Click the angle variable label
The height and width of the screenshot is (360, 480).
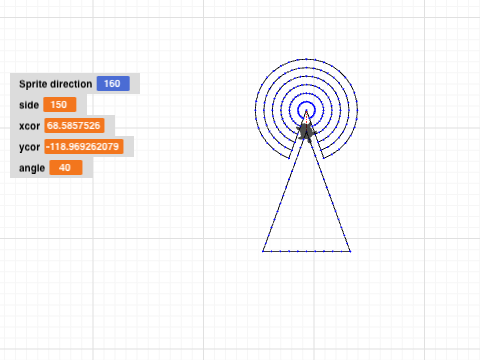(x=32, y=168)
